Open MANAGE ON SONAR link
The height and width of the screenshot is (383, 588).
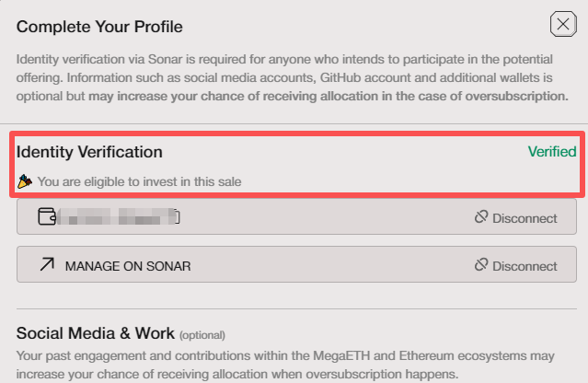[x=127, y=266]
